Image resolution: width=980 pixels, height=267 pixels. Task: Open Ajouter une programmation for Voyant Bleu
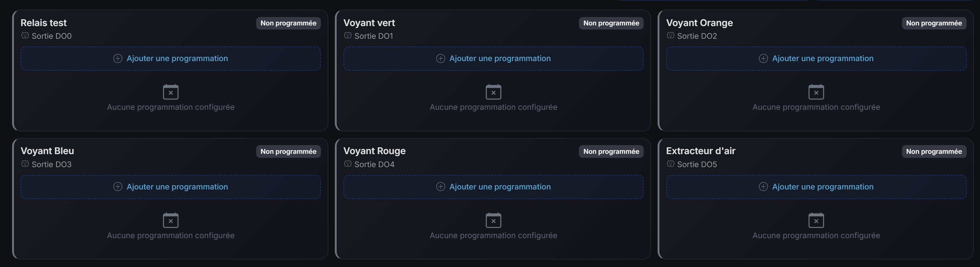click(170, 187)
